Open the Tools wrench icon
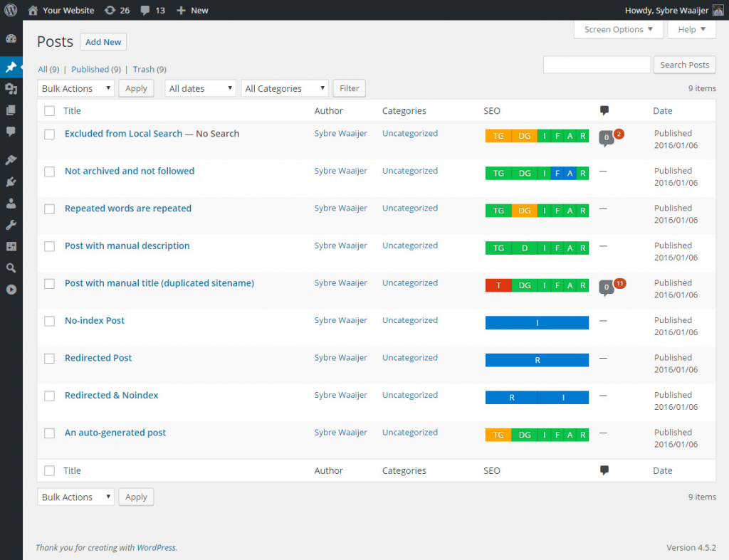The height and width of the screenshot is (560, 729). [11, 225]
